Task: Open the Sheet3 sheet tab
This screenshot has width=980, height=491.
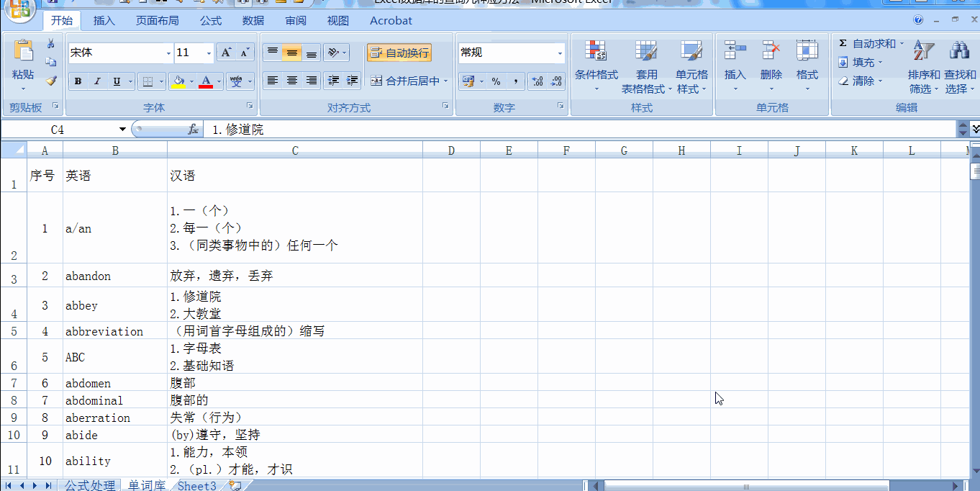Action: point(197,485)
